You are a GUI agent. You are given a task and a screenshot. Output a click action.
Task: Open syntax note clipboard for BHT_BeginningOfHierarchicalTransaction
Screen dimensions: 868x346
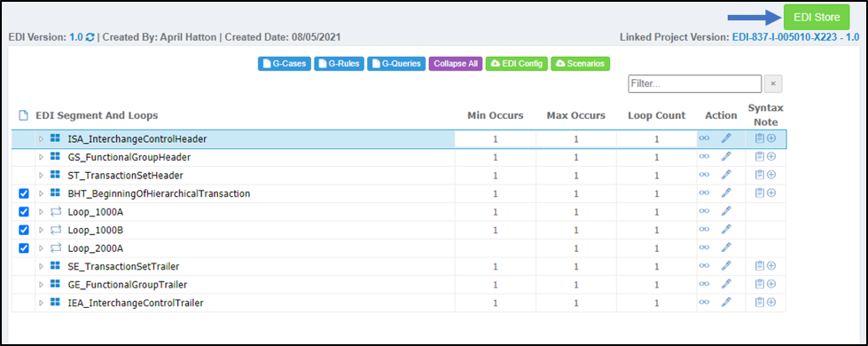(760, 193)
